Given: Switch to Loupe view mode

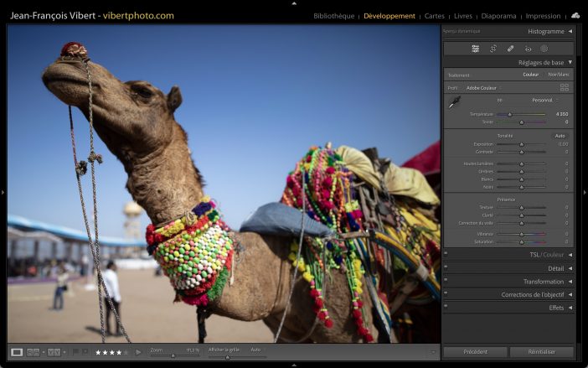Looking at the screenshot, I should [x=17, y=352].
